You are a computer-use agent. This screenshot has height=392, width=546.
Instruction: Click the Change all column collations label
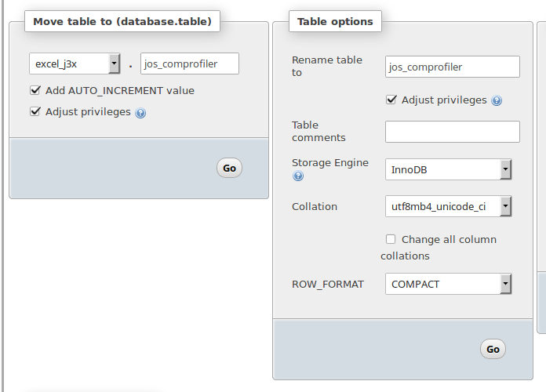point(439,248)
